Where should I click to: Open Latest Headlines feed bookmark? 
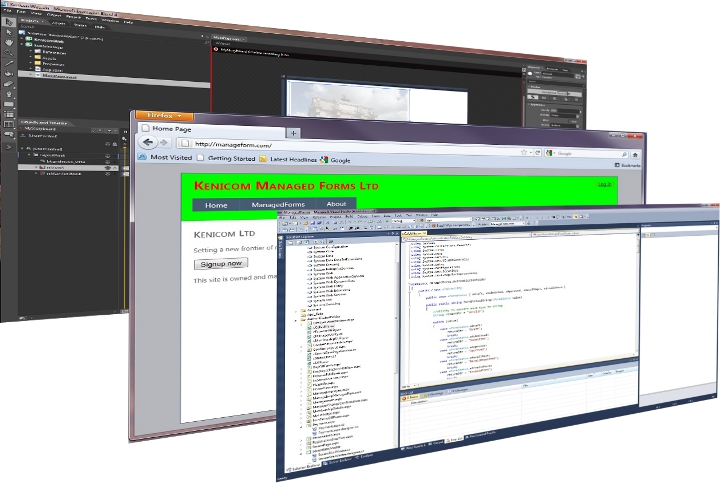click(288, 159)
